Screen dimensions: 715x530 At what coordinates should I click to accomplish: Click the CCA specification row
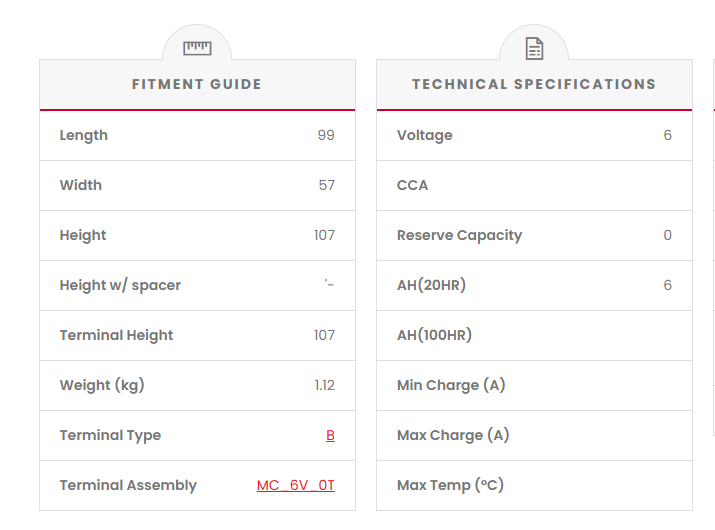(534, 185)
